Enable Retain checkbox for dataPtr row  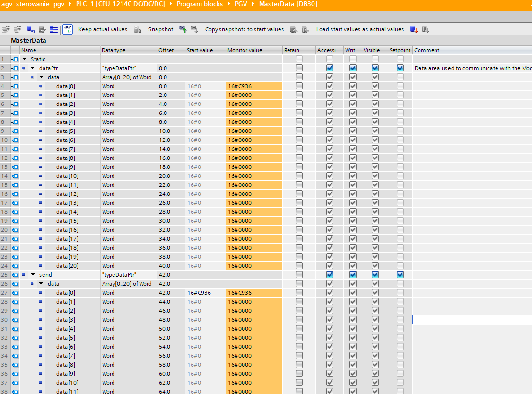coord(299,68)
